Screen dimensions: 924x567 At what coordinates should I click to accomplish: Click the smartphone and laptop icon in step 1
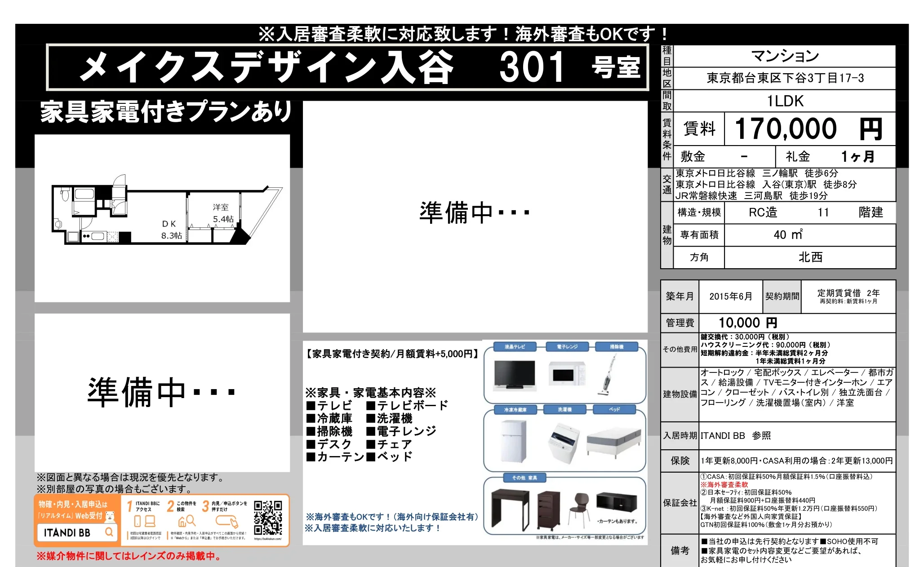point(146,521)
